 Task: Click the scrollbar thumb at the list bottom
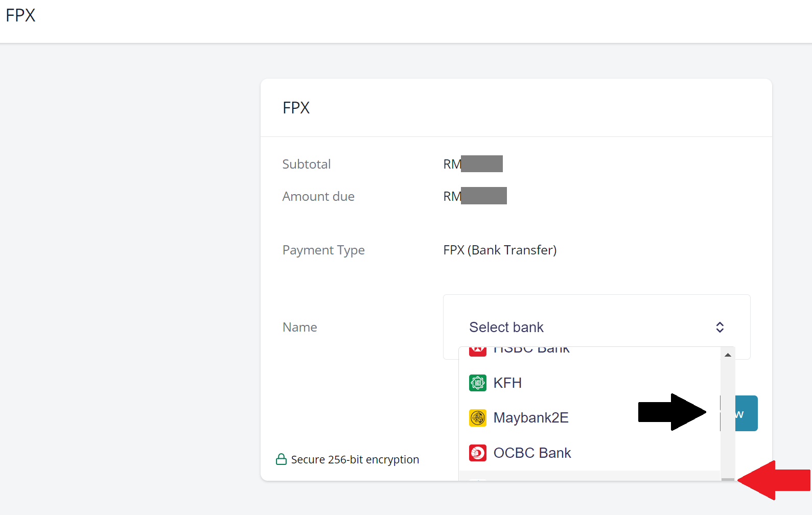(728, 479)
